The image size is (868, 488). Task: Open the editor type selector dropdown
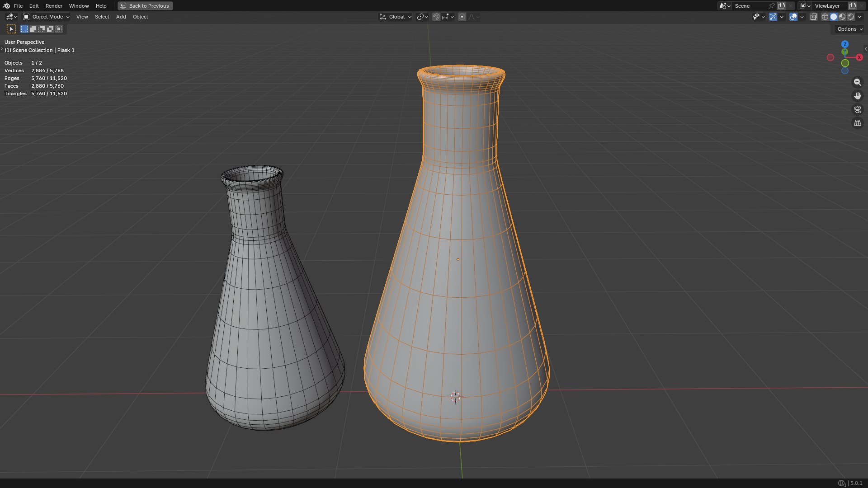tap(11, 17)
